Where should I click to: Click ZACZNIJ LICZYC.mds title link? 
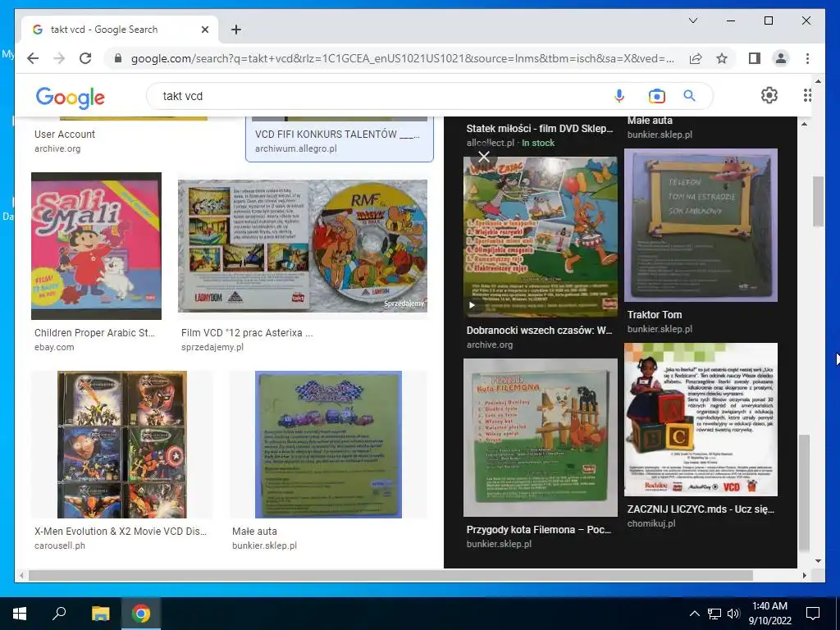[701, 509]
